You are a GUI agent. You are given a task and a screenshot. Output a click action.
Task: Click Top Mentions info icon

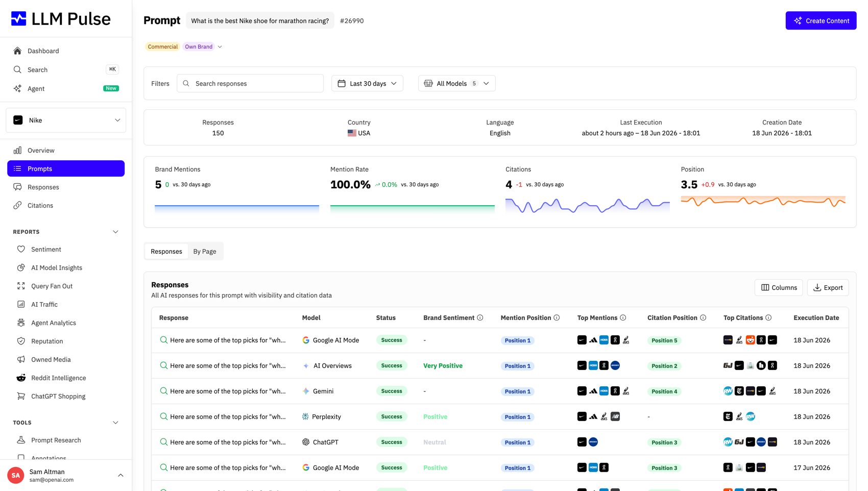(x=623, y=317)
